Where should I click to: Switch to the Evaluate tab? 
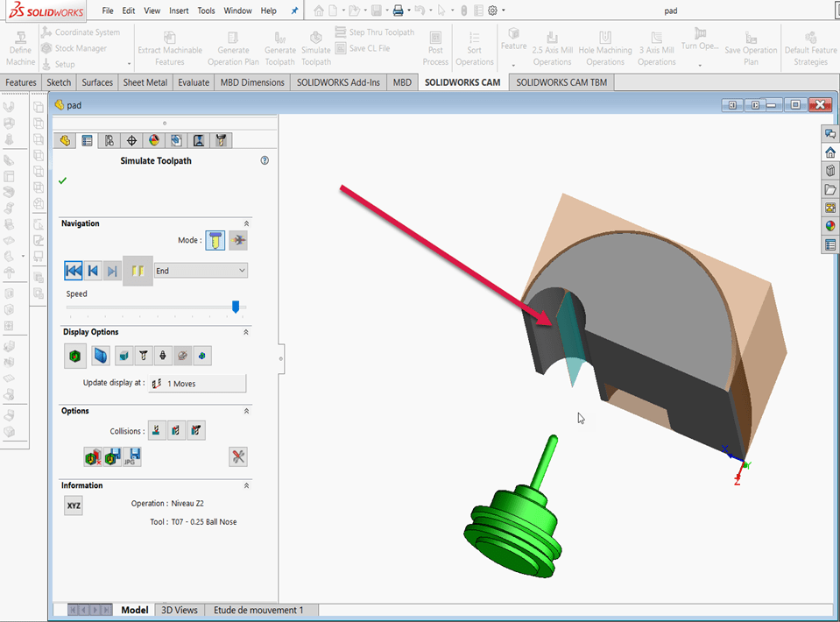(x=194, y=82)
